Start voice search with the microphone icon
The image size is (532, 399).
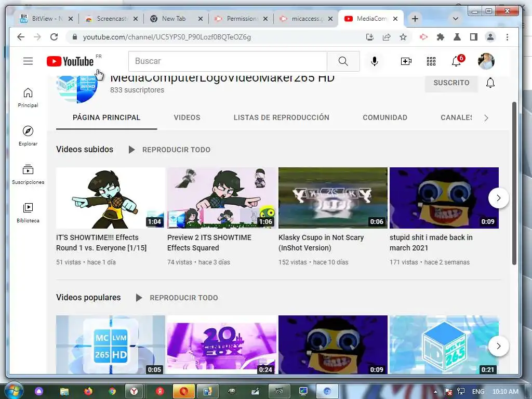pos(374,61)
